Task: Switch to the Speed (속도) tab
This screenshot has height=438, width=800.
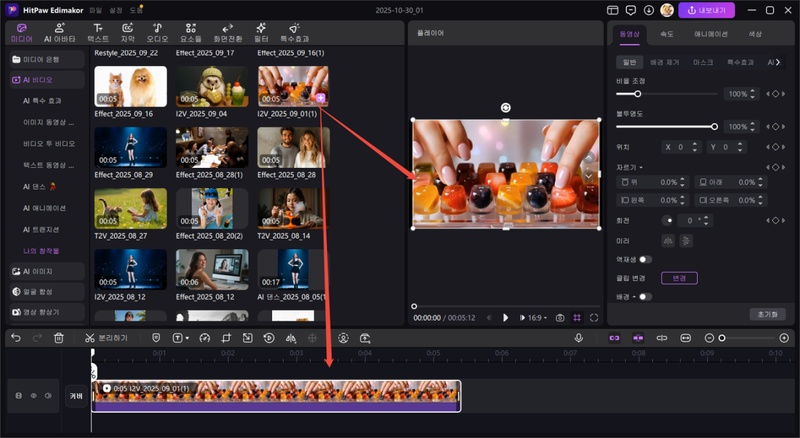Action: pyautogui.click(x=667, y=34)
